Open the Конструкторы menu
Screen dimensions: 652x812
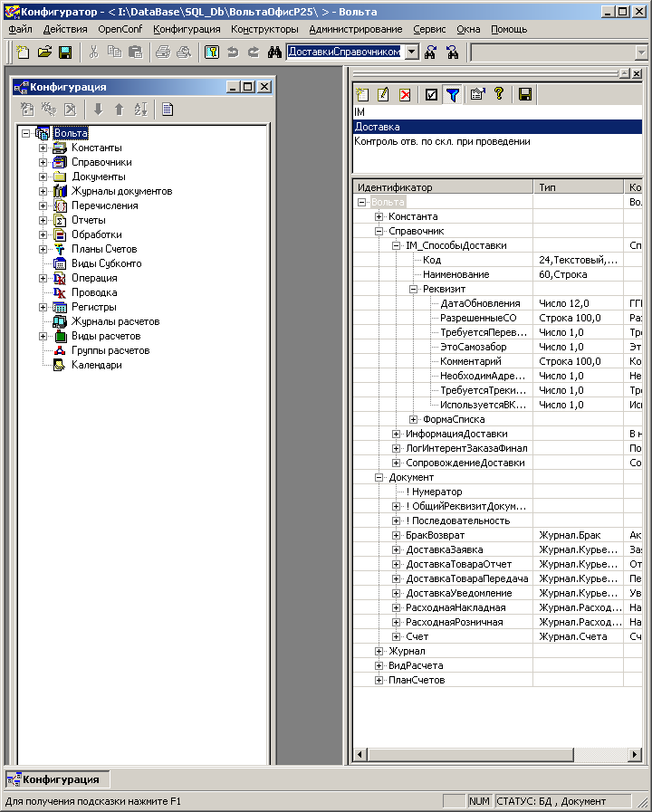click(264, 29)
